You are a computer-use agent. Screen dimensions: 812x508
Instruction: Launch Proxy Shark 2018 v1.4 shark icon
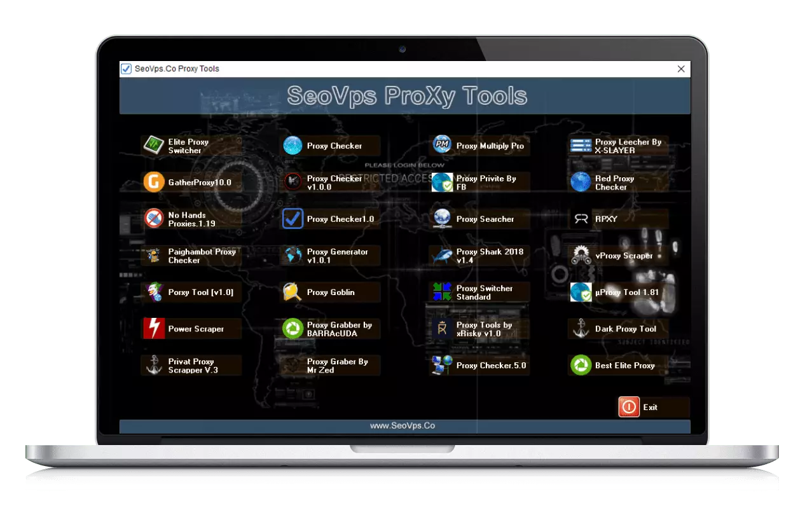point(442,256)
